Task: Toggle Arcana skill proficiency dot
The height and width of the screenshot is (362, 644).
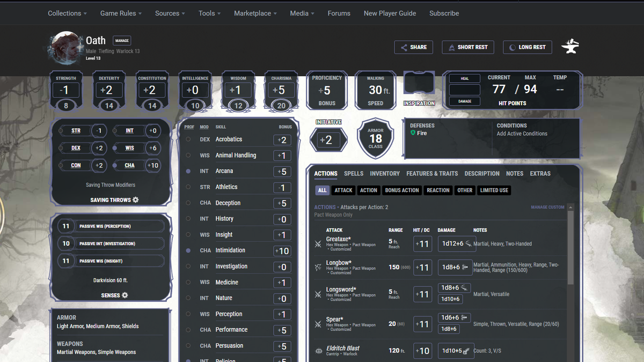Action: point(188,171)
